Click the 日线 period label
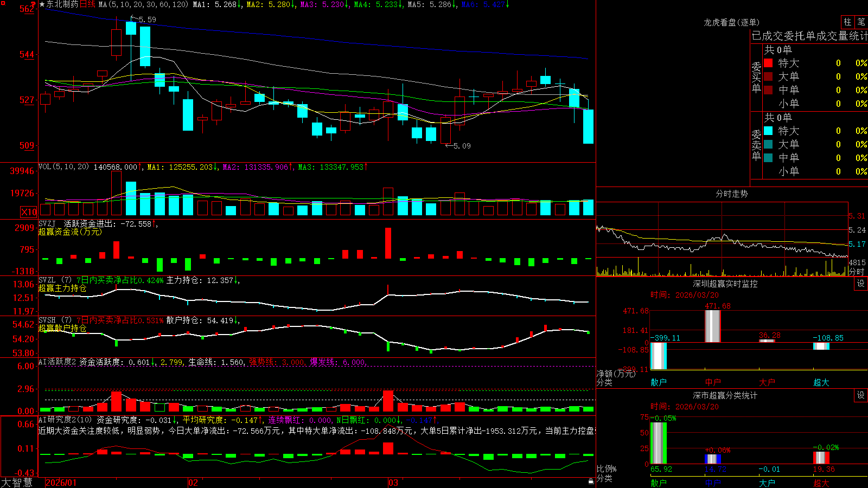 click(87, 4)
